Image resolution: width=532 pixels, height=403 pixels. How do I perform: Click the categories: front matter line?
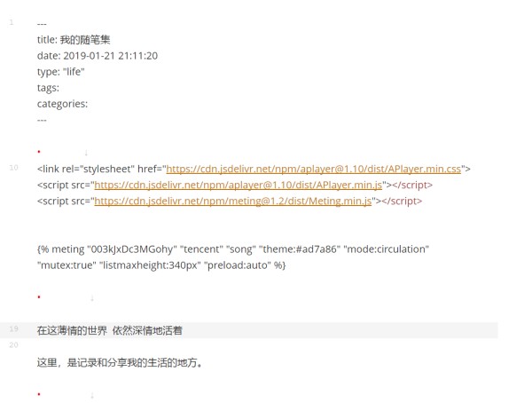[62, 104]
